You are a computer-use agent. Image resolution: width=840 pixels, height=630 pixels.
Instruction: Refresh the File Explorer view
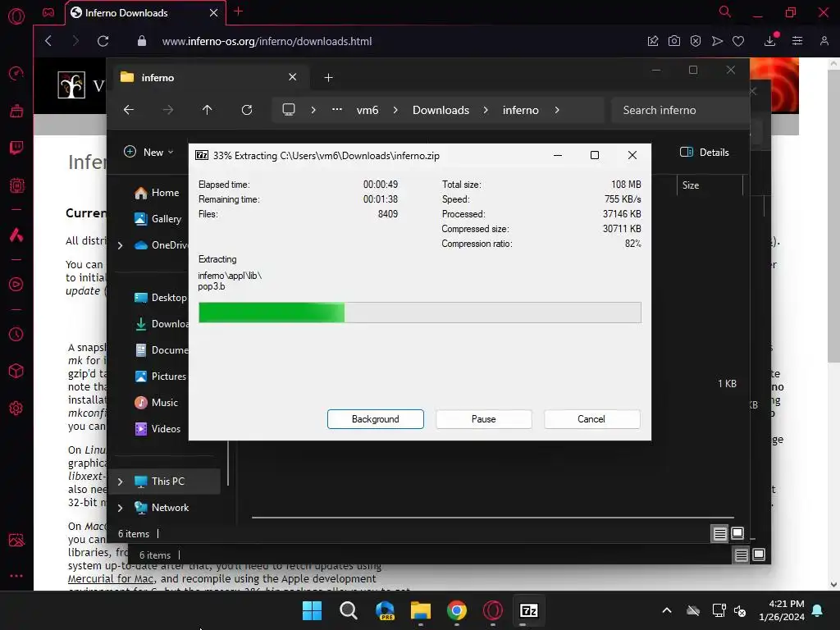tap(246, 110)
